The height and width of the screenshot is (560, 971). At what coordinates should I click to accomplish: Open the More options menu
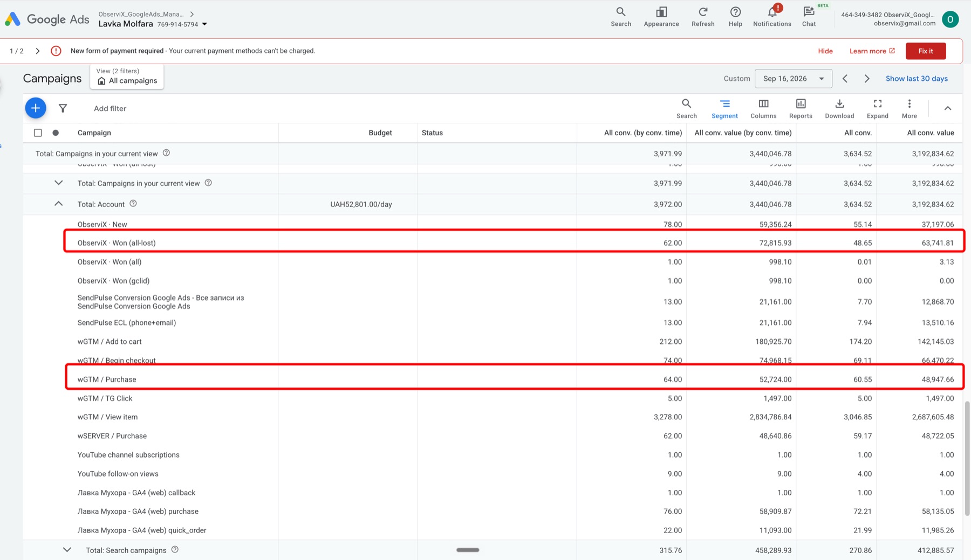coord(909,108)
